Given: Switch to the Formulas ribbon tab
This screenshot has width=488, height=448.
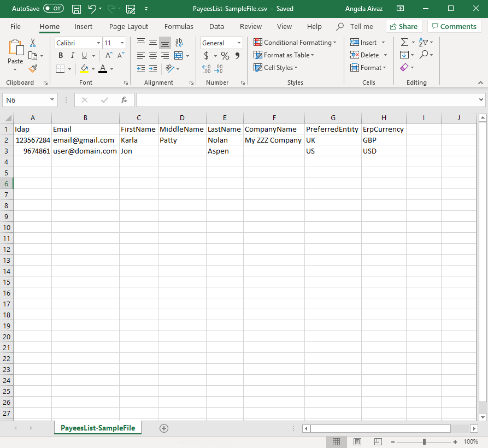Looking at the screenshot, I should tap(179, 26).
